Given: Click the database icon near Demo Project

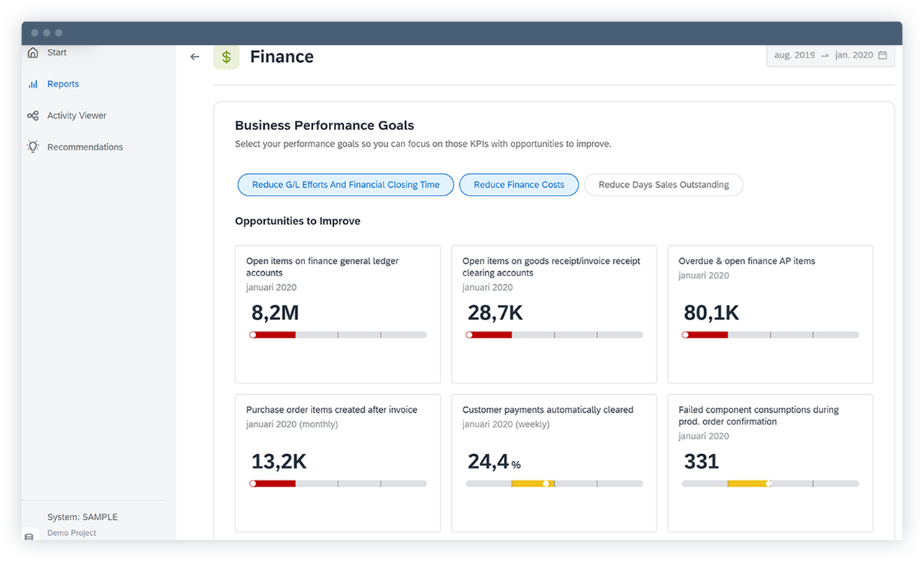Looking at the screenshot, I should pos(29,537).
